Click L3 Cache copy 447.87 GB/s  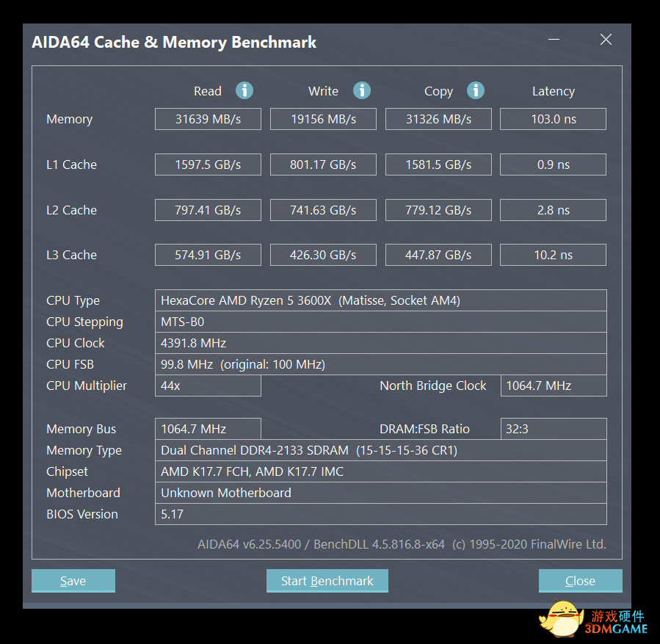point(438,255)
